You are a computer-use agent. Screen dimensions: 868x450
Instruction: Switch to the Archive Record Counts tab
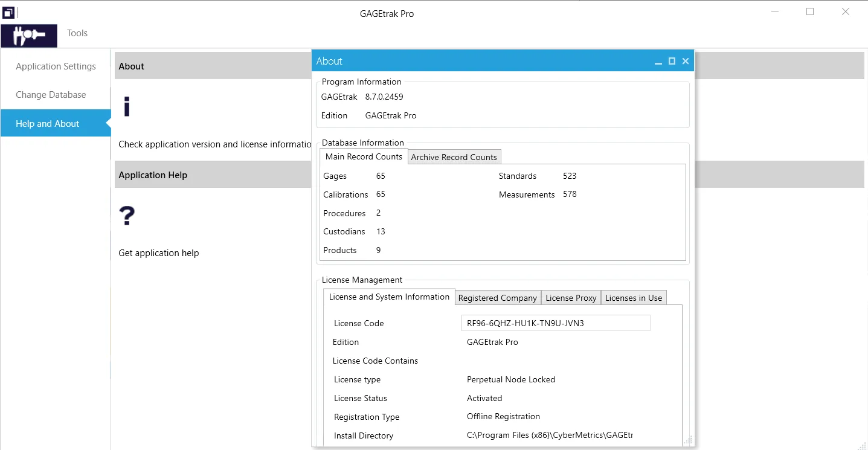[454, 157]
